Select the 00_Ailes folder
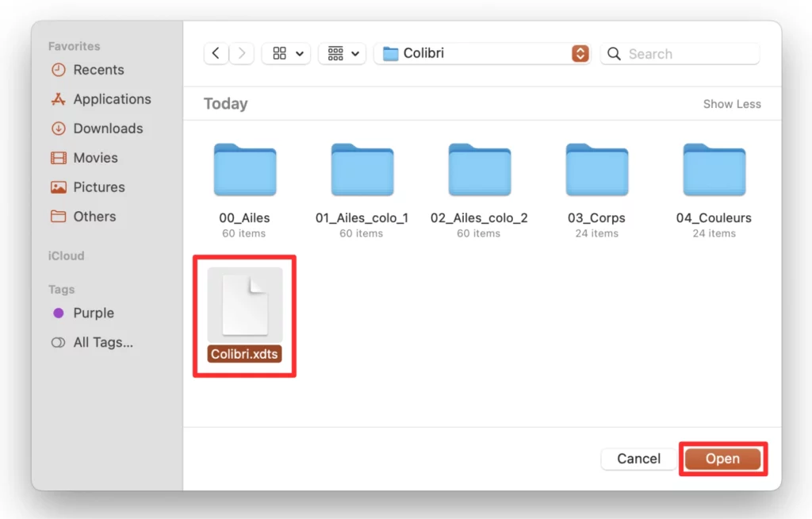Image resolution: width=812 pixels, height=519 pixels. click(245, 170)
